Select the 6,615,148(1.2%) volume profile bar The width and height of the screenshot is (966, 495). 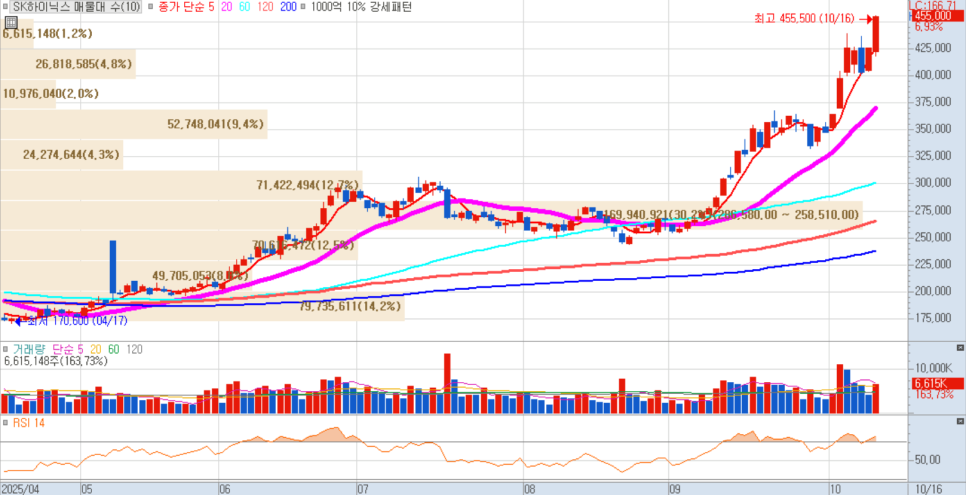coord(17,34)
